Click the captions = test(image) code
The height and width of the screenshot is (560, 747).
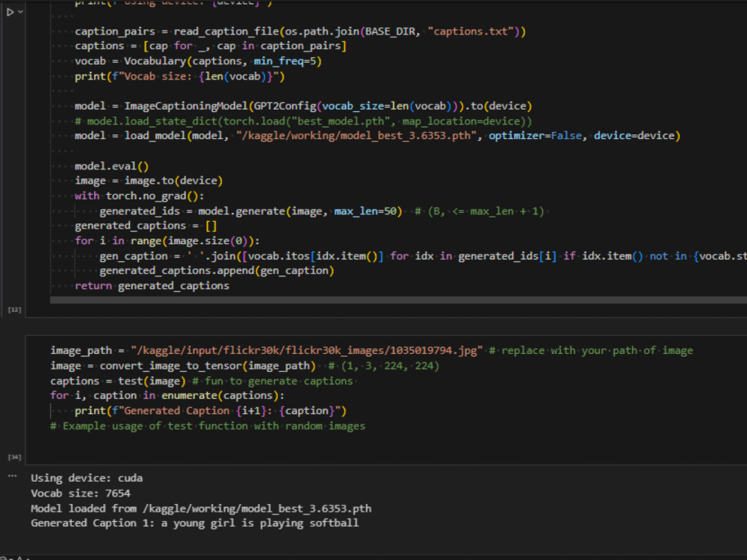(118, 381)
